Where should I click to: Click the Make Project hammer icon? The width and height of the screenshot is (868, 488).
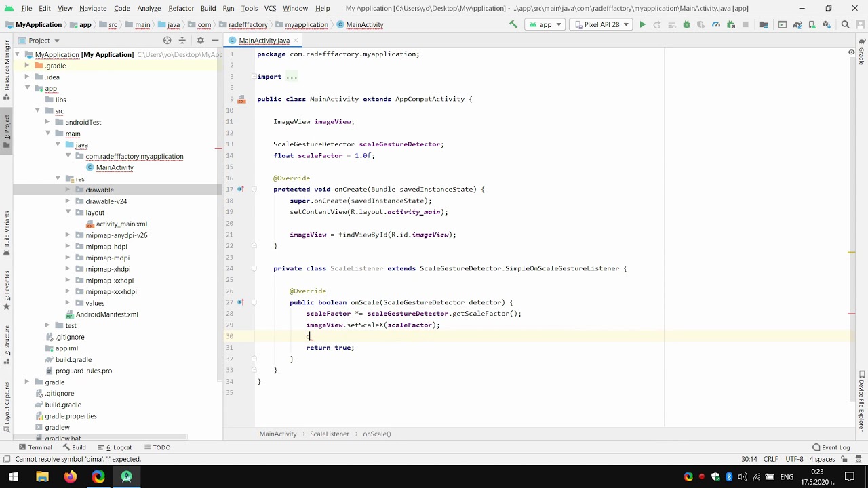tap(513, 24)
